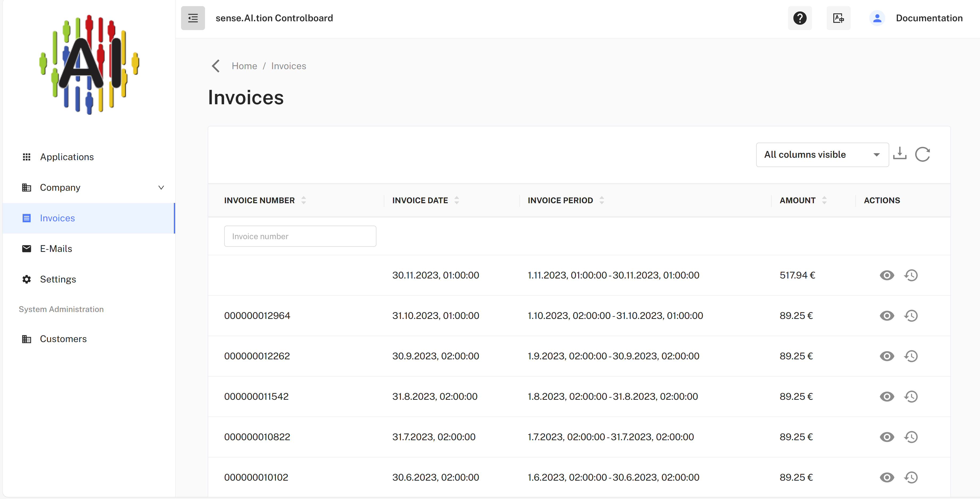Viewport: 980px width, 499px height.
Task: Open history for invoice 000000010822
Action: 911,437
